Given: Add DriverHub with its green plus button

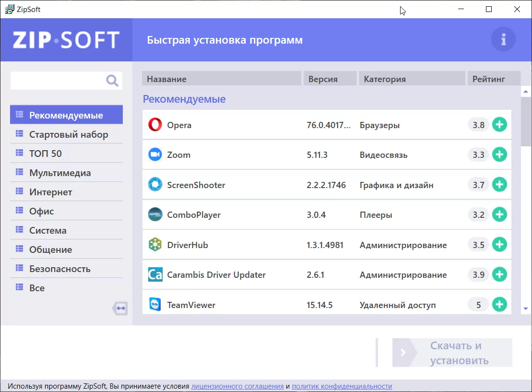Looking at the screenshot, I should pyautogui.click(x=499, y=244).
